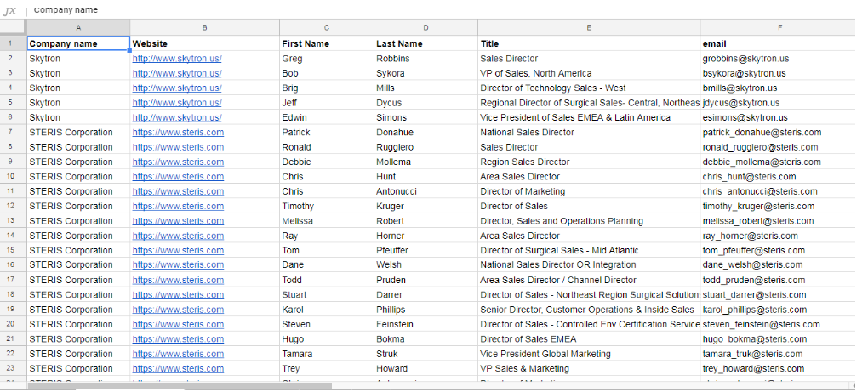The width and height of the screenshot is (868, 392).
Task: Select email dane_welsh@steris.com
Action: [x=779, y=264]
